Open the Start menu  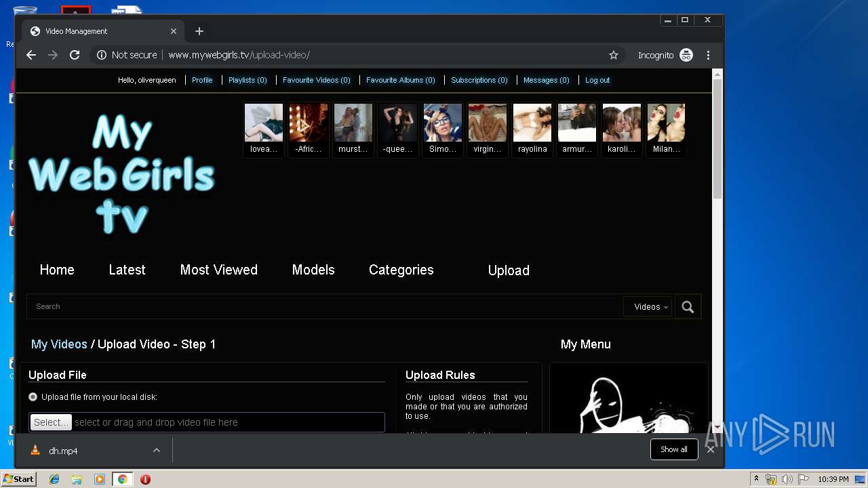pos(18,479)
